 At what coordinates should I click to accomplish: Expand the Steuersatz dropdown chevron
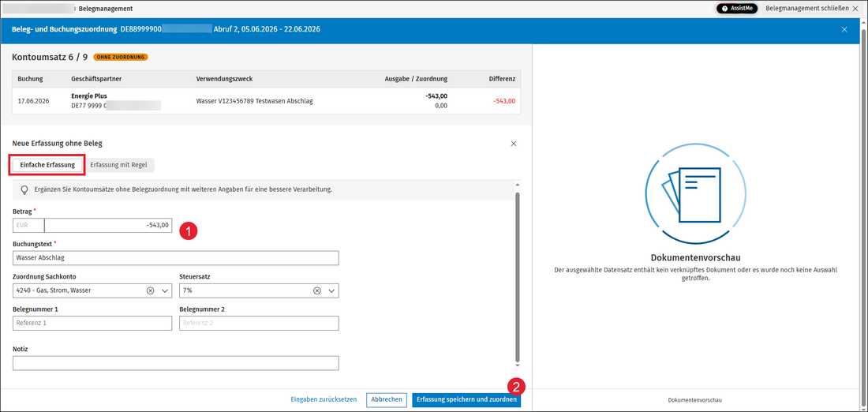click(x=331, y=290)
